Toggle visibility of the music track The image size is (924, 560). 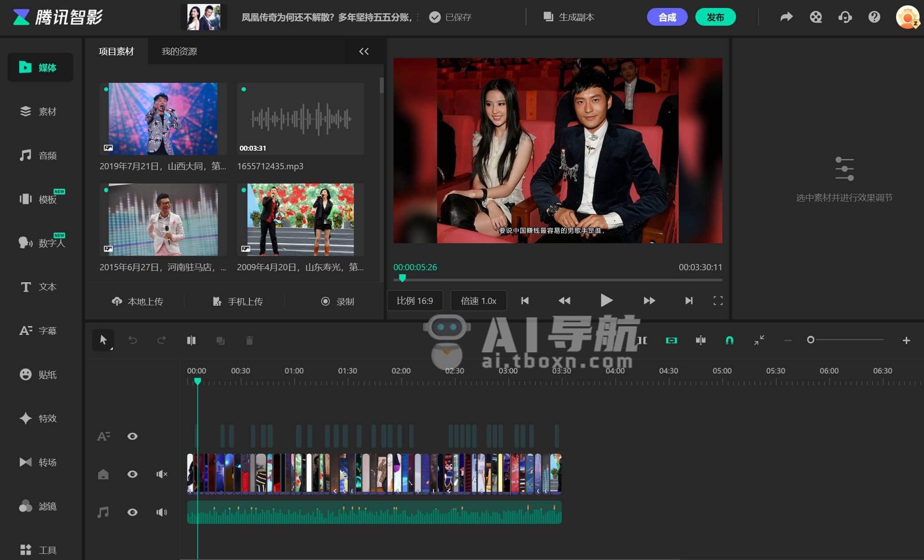(132, 512)
